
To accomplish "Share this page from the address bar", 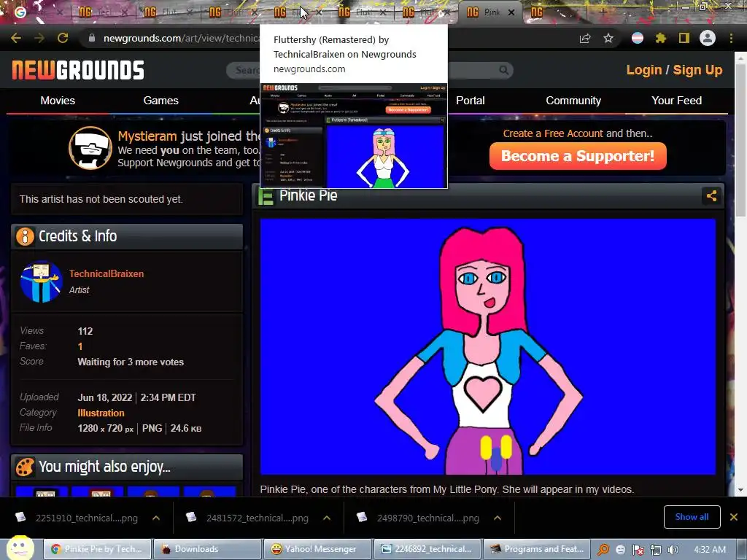I will pyautogui.click(x=585, y=38).
